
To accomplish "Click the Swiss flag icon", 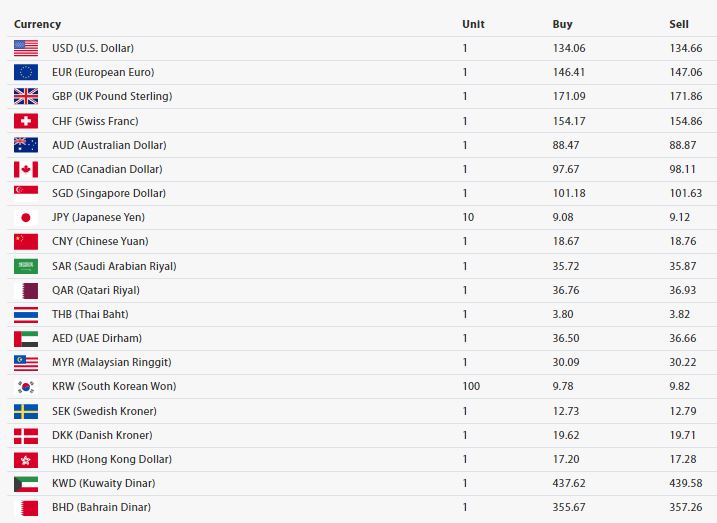I will click(26, 121).
